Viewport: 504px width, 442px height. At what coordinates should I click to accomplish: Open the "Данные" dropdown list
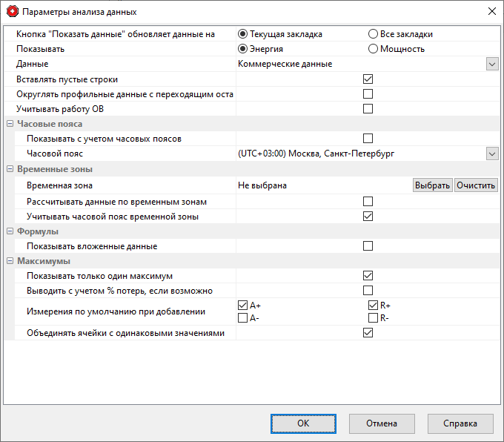click(492, 65)
